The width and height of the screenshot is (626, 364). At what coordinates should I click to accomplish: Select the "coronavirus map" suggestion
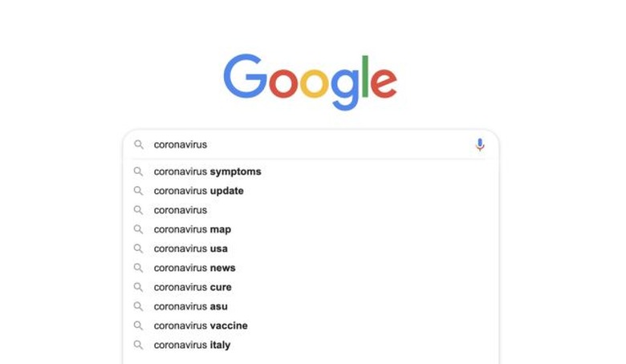click(193, 229)
